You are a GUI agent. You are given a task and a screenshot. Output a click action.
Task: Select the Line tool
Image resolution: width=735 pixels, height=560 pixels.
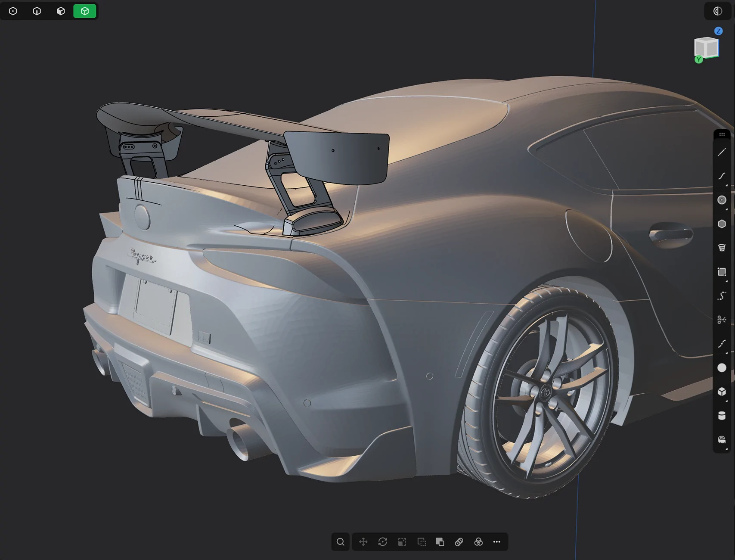pos(722,152)
